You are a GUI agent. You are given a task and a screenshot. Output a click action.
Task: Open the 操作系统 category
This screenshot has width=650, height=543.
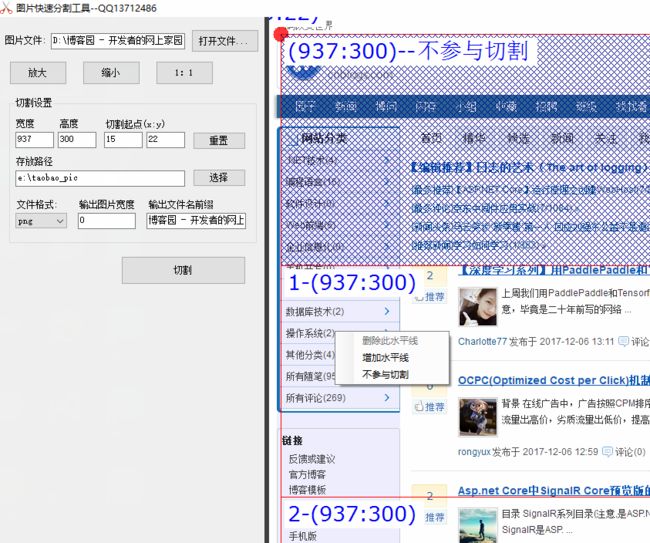[310, 333]
